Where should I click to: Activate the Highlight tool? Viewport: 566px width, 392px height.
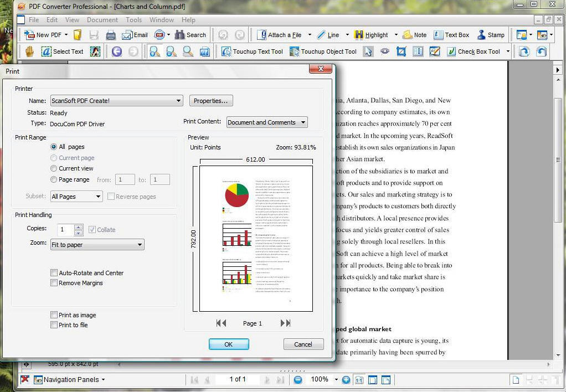[x=372, y=34]
